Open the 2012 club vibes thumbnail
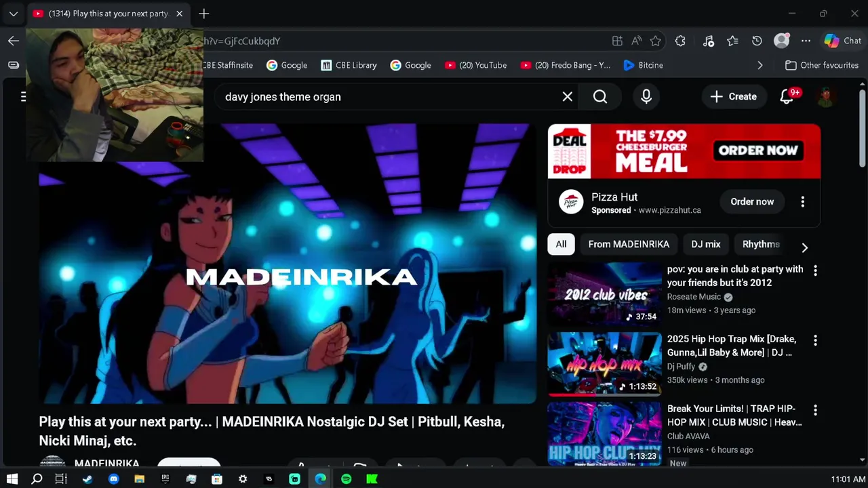This screenshot has height=488, width=868. (x=604, y=294)
